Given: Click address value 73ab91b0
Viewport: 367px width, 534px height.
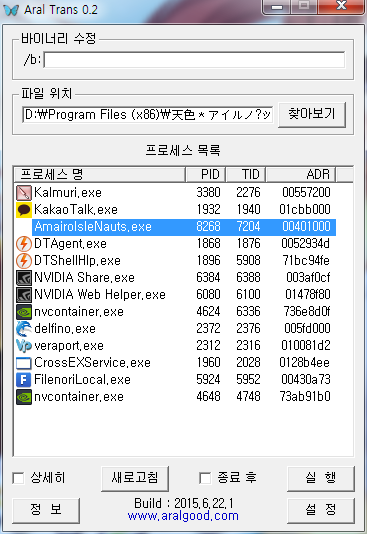Looking at the screenshot, I should coord(305,396).
